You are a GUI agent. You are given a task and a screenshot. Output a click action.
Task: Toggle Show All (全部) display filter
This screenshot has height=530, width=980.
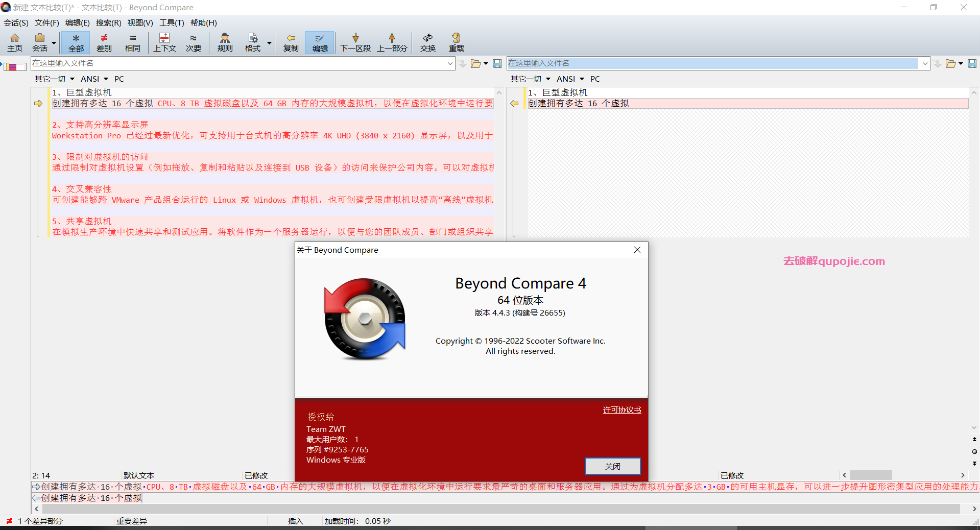tap(76, 42)
